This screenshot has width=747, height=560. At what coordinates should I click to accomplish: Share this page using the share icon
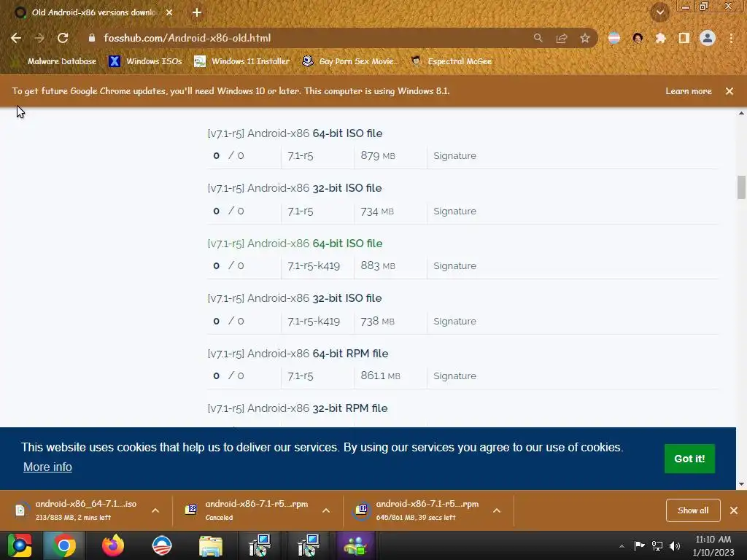[562, 38]
